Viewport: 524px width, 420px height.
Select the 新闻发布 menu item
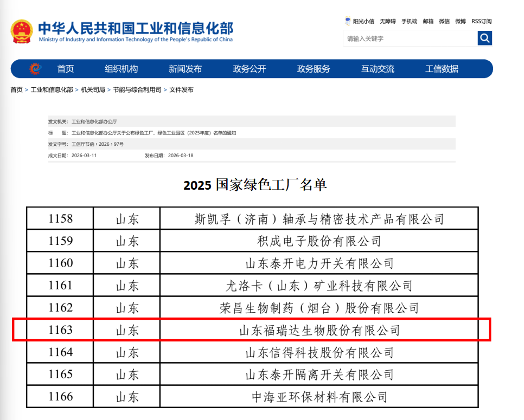tap(184, 68)
